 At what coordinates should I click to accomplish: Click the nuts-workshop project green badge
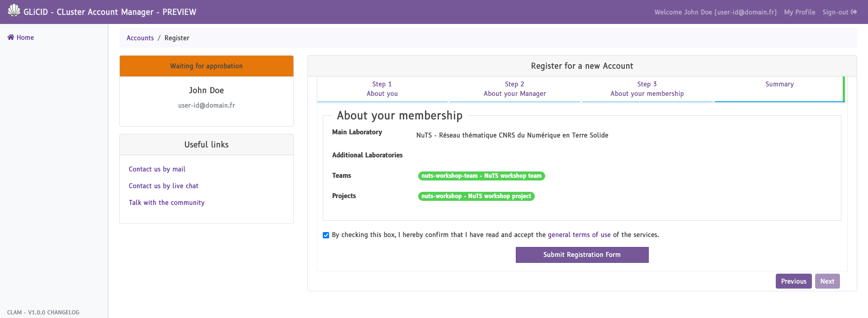point(476,196)
